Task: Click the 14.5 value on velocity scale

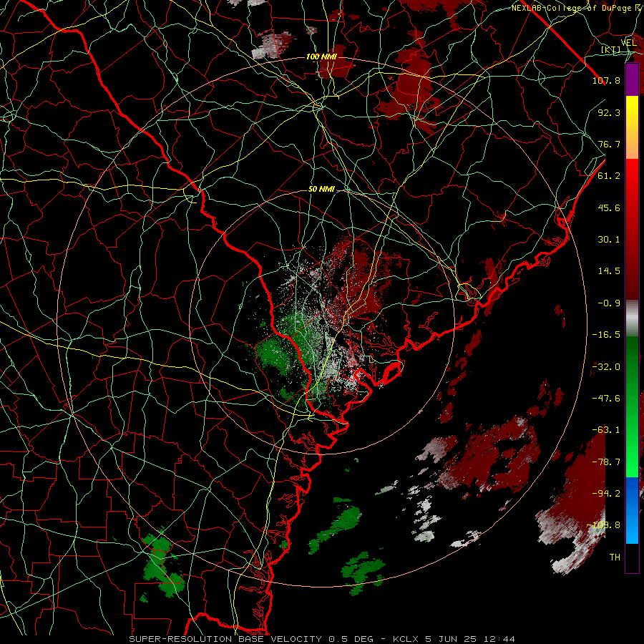Action: coord(609,270)
